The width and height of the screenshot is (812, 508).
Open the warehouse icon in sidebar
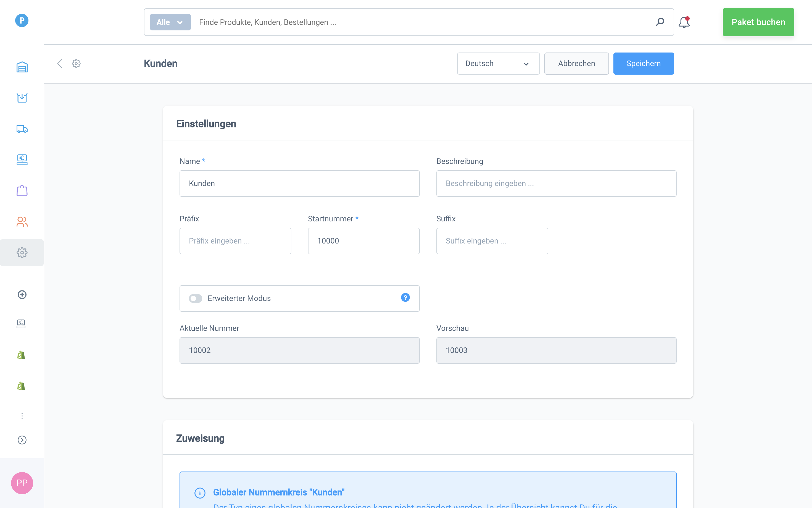coord(22,67)
